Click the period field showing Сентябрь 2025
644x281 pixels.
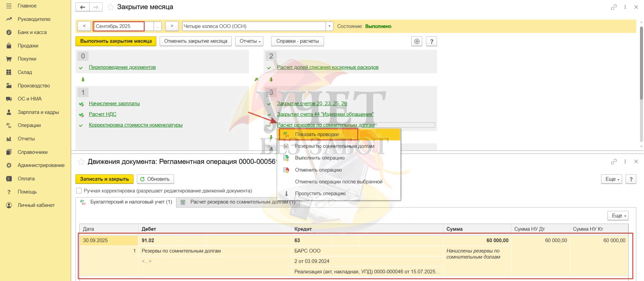click(119, 26)
